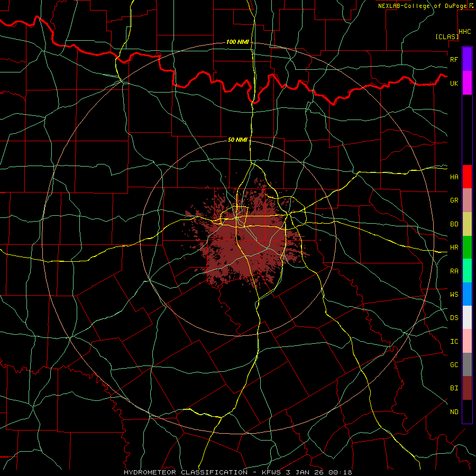Click the RA legend label
This screenshot has height=476, width=476.
coord(454,271)
